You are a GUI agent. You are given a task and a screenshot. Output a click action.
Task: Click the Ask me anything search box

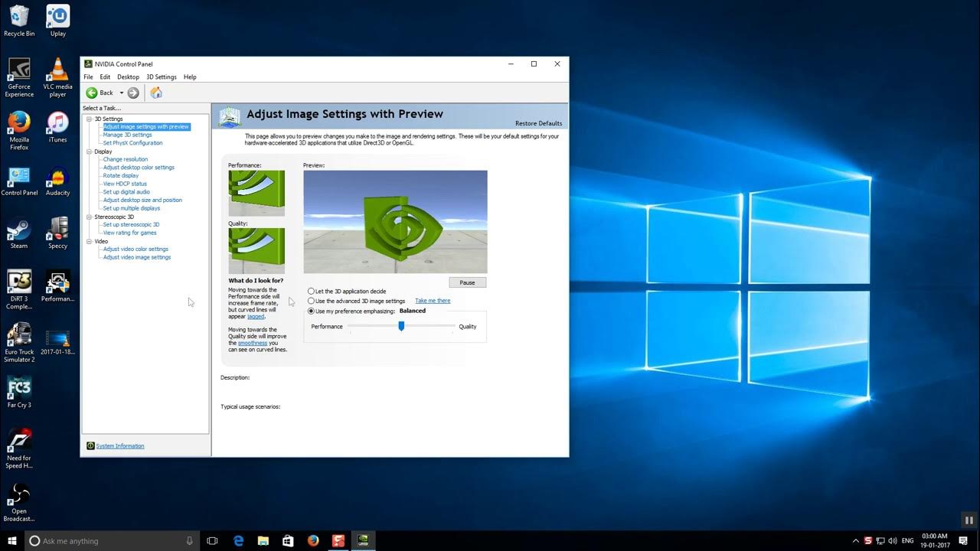(x=113, y=540)
